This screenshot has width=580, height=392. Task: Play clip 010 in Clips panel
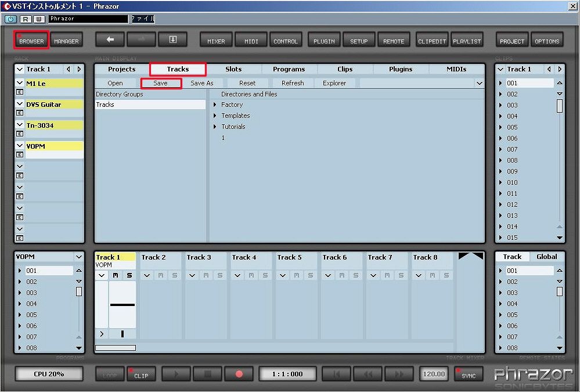(501, 182)
